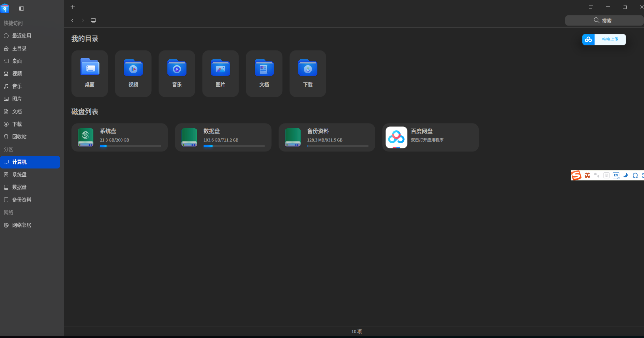Select 计算机 in sidebar

click(30, 162)
